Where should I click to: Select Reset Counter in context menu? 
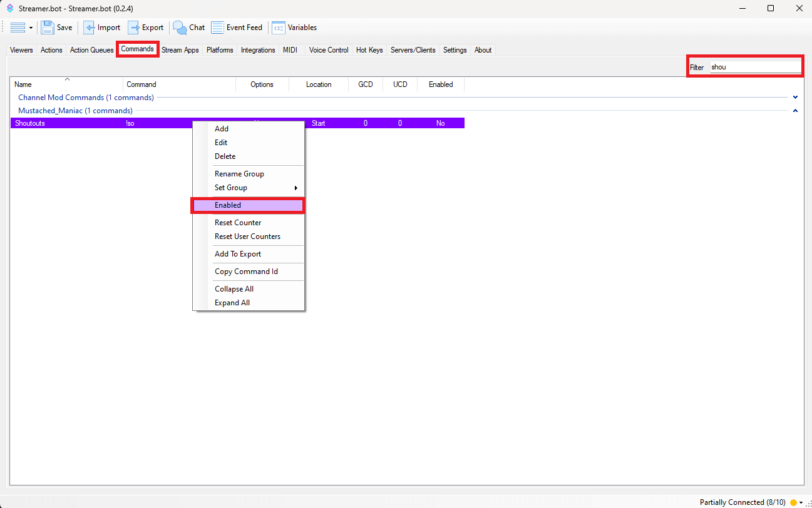pyautogui.click(x=238, y=223)
